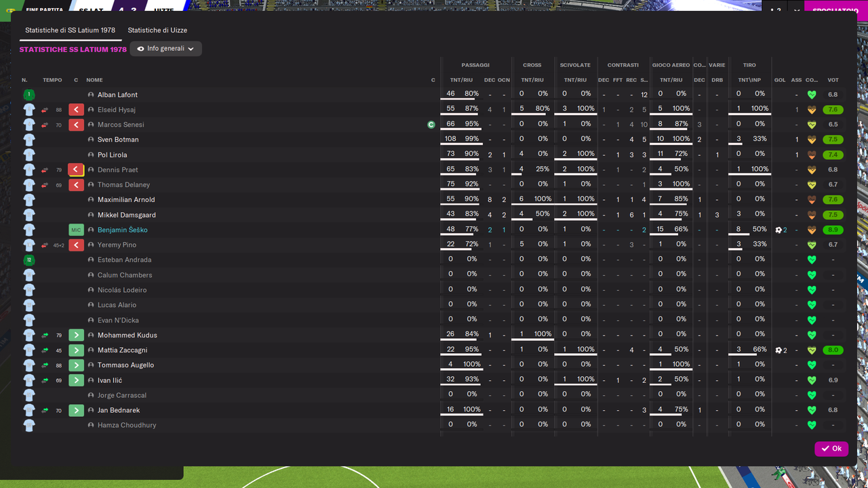The image size is (868, 488).
Task: Click the 8.0 rating badge for Mattia Zaccagni
Action: [833, 350]
